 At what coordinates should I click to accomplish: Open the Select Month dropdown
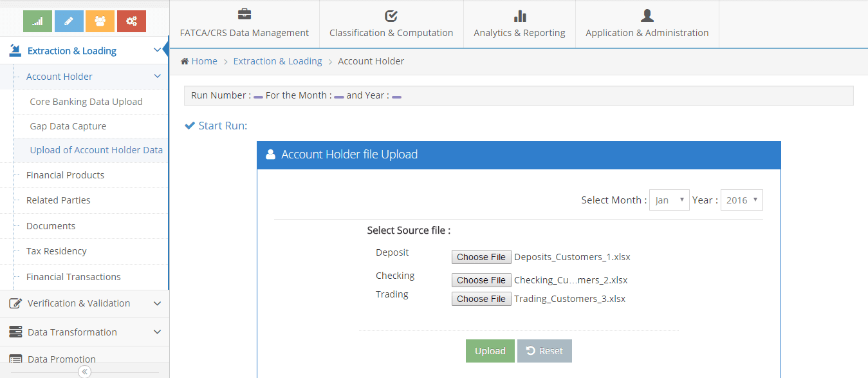tap(669, 200)
